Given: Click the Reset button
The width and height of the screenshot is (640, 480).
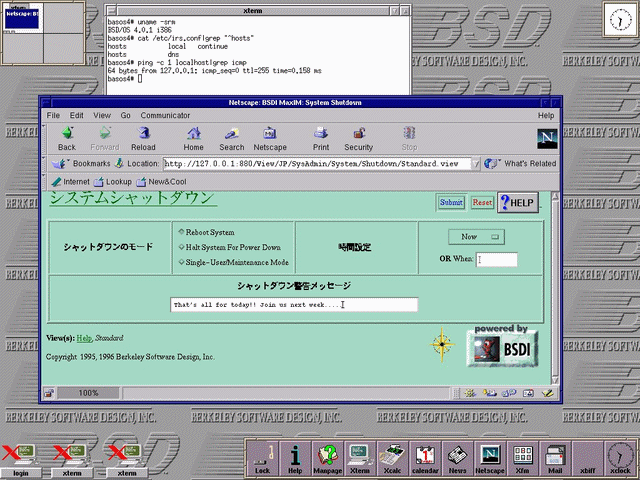Looking at the screenshot, I should 482,202.
